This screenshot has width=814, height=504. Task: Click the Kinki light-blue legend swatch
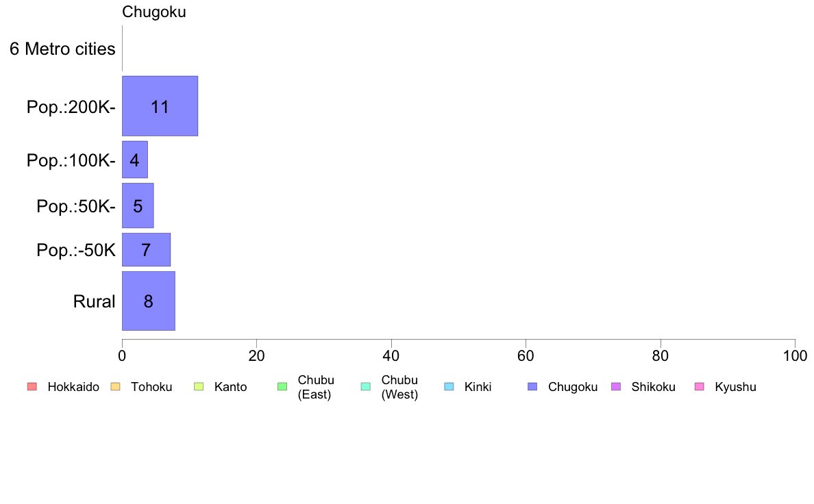coord(449,387)
